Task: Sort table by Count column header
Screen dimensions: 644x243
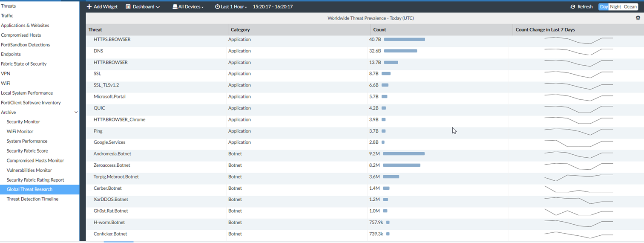Action: [x=379, y=30]
